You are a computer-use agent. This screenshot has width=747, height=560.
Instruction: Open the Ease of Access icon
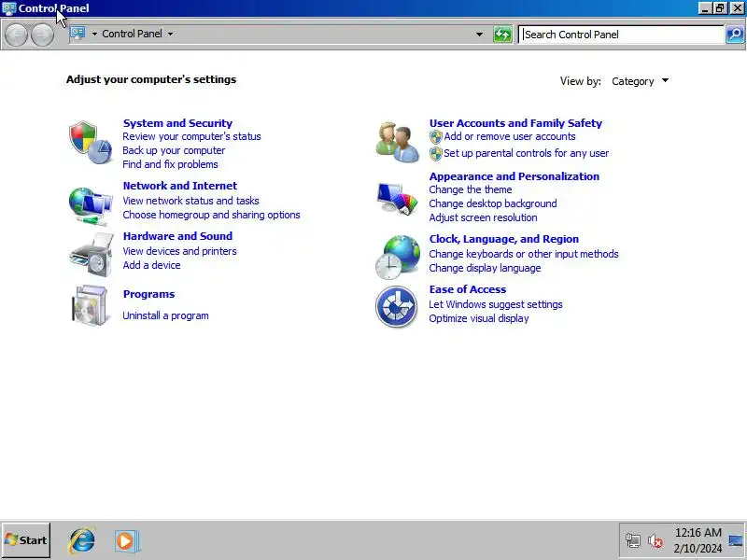pos(396,306)
